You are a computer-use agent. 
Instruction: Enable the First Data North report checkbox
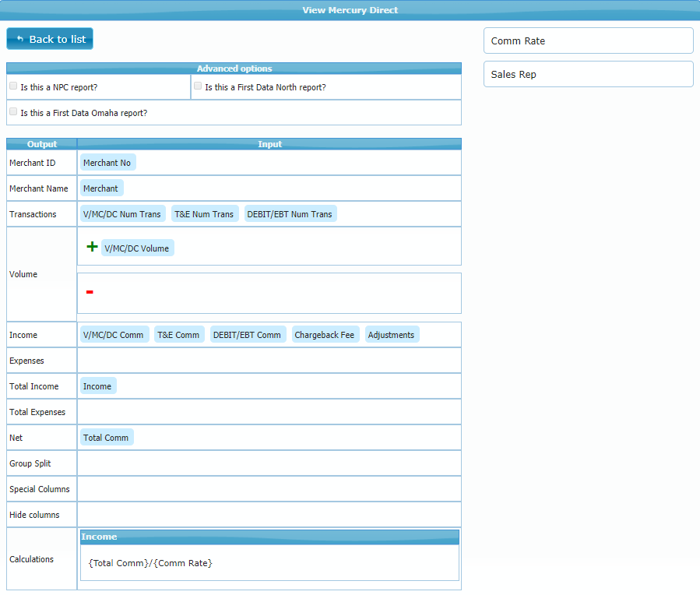(198, 86)
